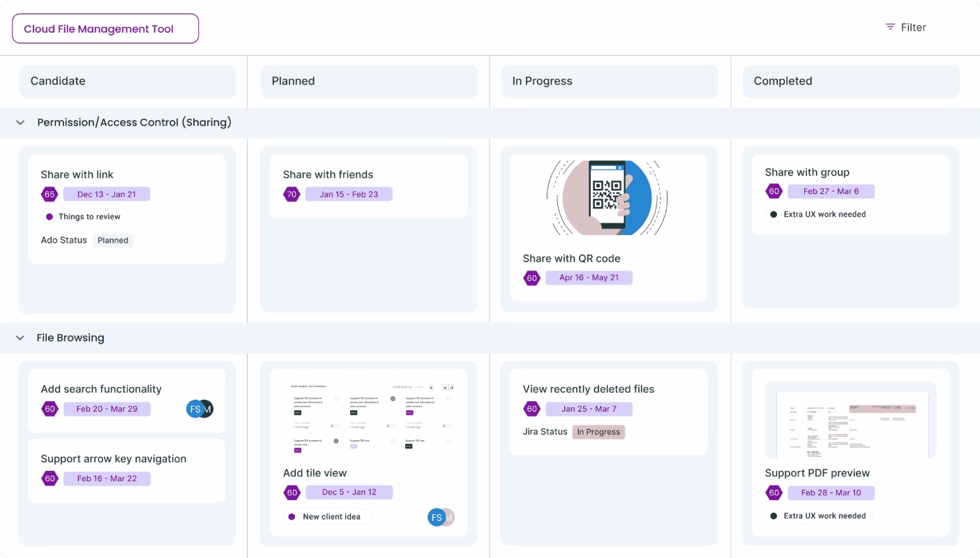Click the PDF document preview thumbnail

pos(851,420)
